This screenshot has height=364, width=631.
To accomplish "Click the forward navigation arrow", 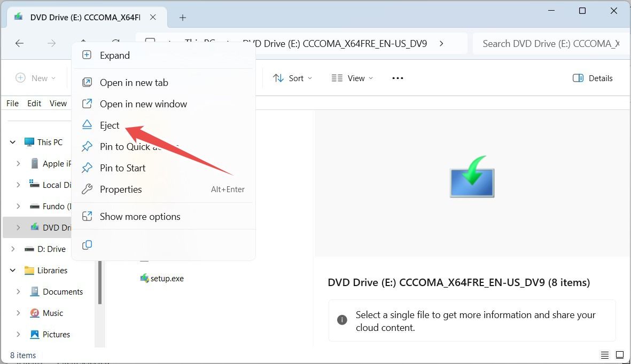I will 51,43.
